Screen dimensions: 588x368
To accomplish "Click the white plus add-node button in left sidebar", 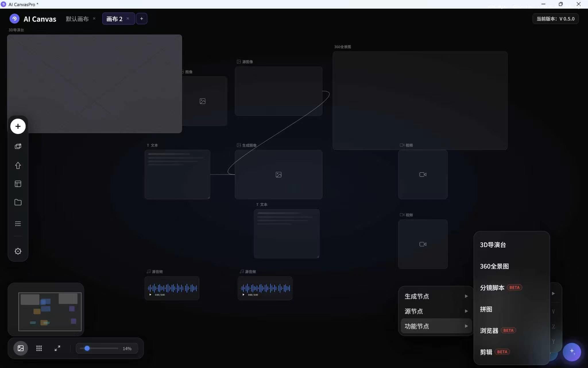I will pos(18,126).
